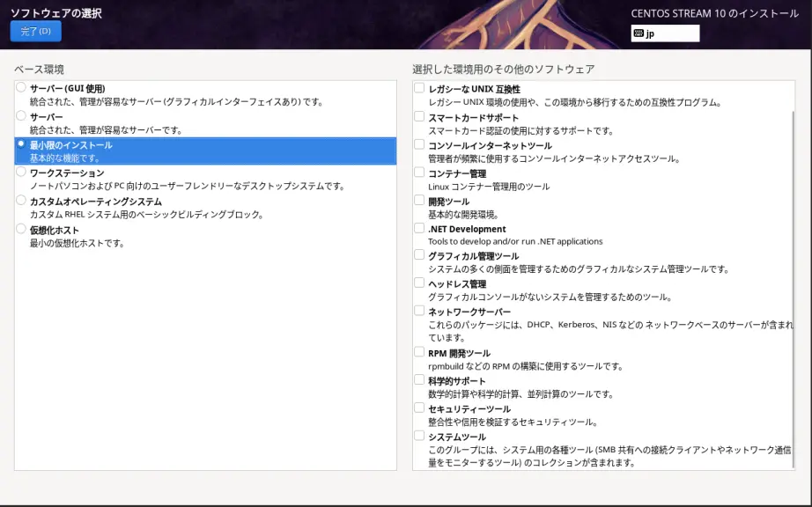Check the ヘッドレス管理 checkbox
The image size is (812, 507).
[419, 283]
